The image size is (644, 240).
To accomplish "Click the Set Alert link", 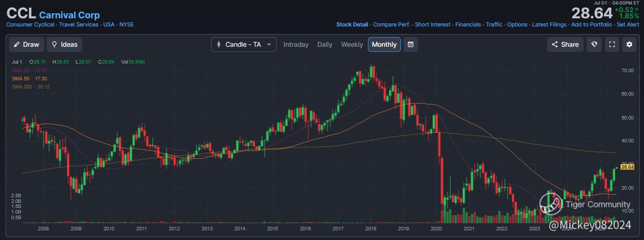I will (628, 24).
